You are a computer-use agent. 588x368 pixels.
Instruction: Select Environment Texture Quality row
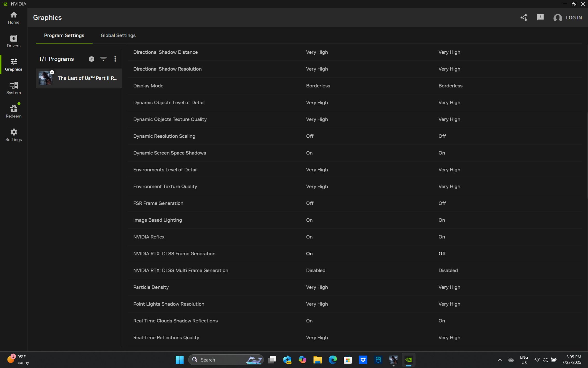click(355, 187)
